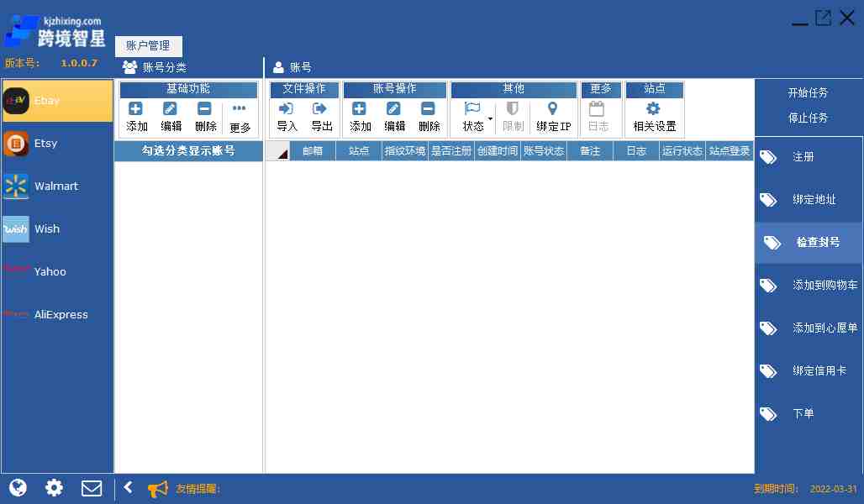Open the 账户管理 tab

[148, 45]
